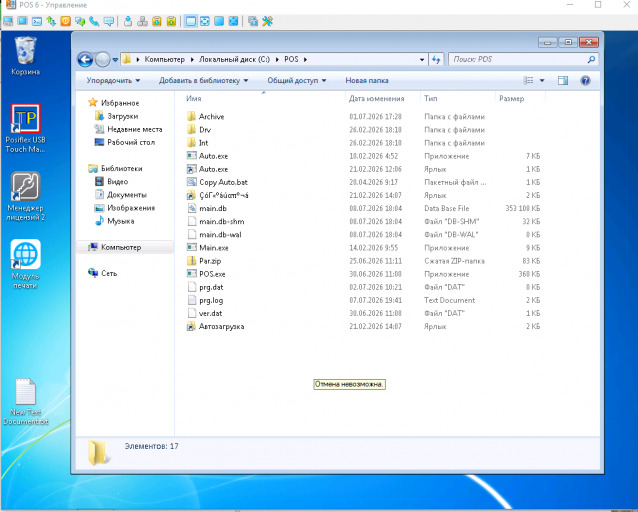Open Posiflex USB Touch Manager desktop shortcut
The width and height of the screenshot is (638, 512).
pos(25,128)
